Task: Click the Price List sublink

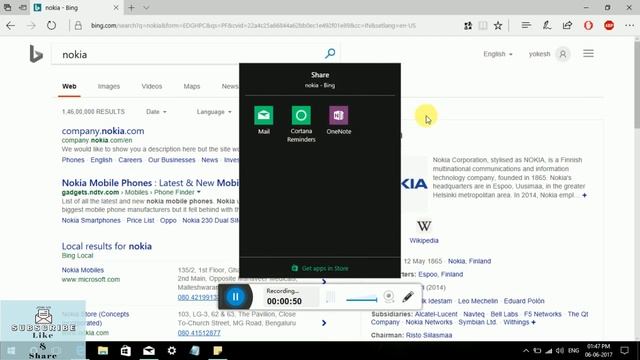Action: coord(140,220)
